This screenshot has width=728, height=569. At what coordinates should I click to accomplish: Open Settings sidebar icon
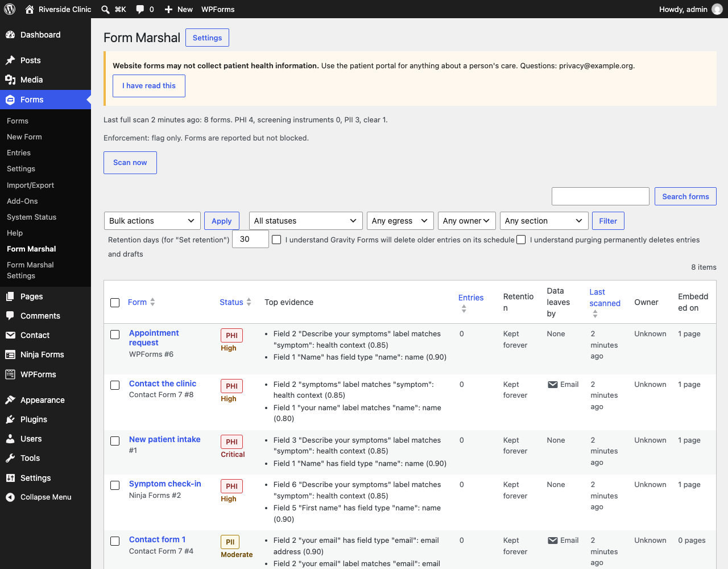10,478
